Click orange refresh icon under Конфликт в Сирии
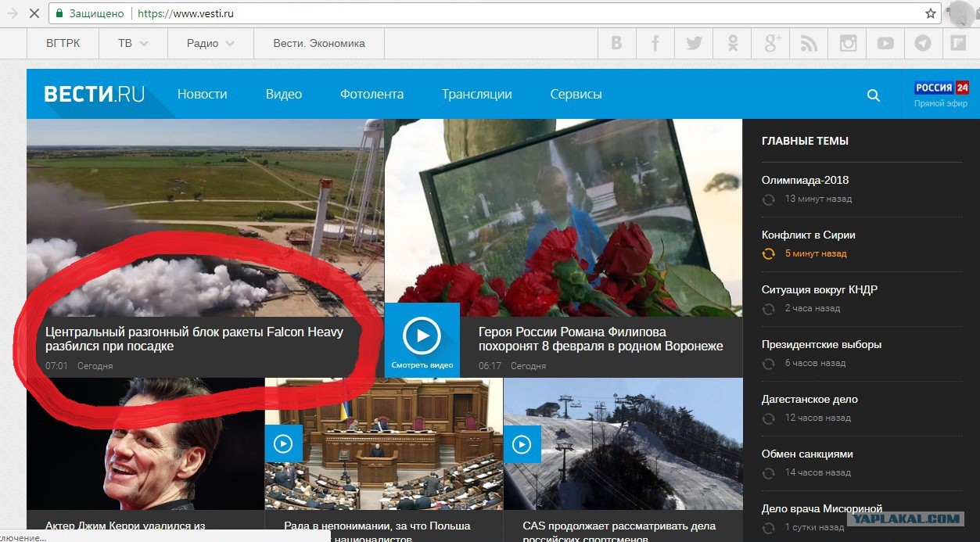Image resolution: width=980 pixels, height=542 pixels. click(x=769, y=254)
